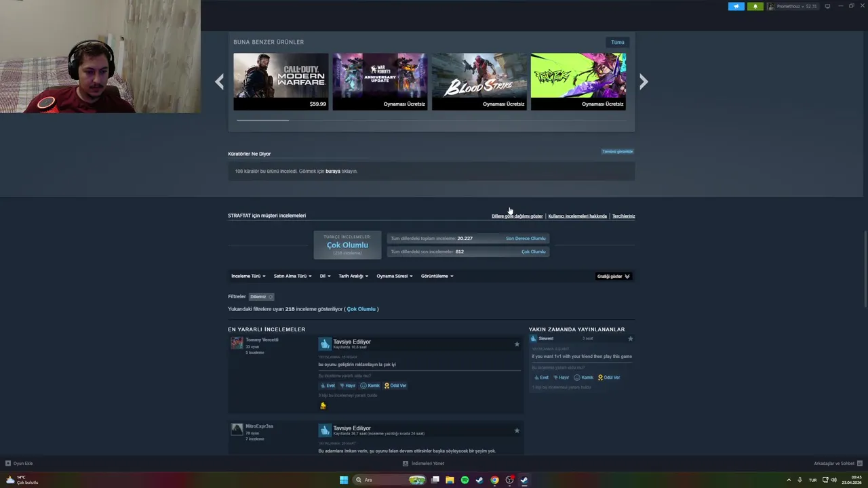Open Slewent's recent review thumbs-up icon
The image size is (868, 488).
pos(533,338)
